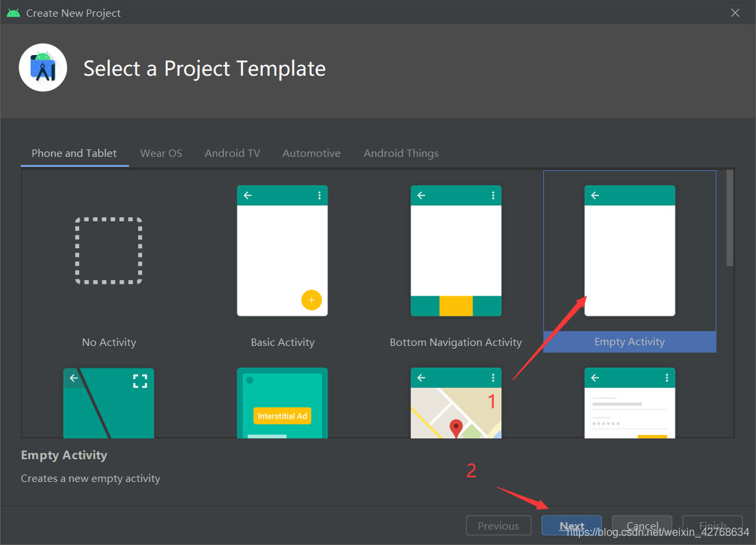The width and height of the screenshot is (756, 545).
Task: Close the Create New Project dialog
Action: point(735,13)
